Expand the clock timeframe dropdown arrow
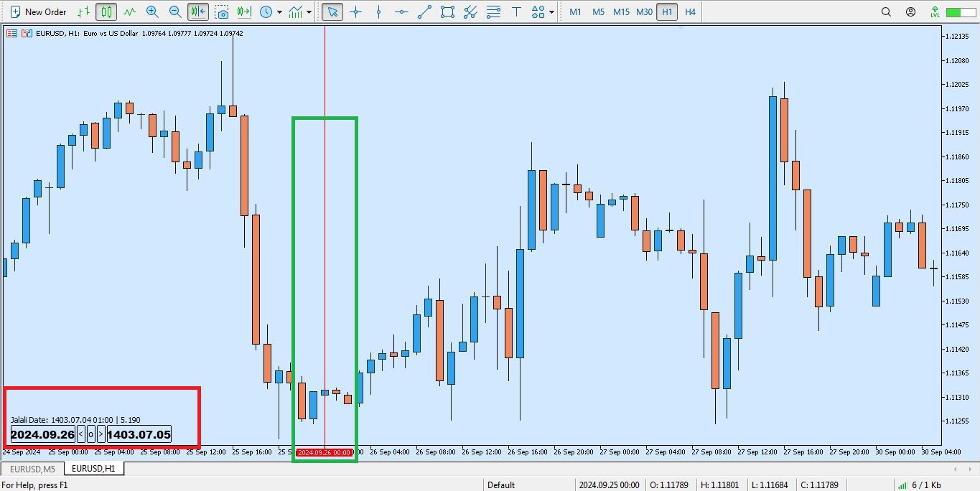The image size is (980, 491). [279, 11]
